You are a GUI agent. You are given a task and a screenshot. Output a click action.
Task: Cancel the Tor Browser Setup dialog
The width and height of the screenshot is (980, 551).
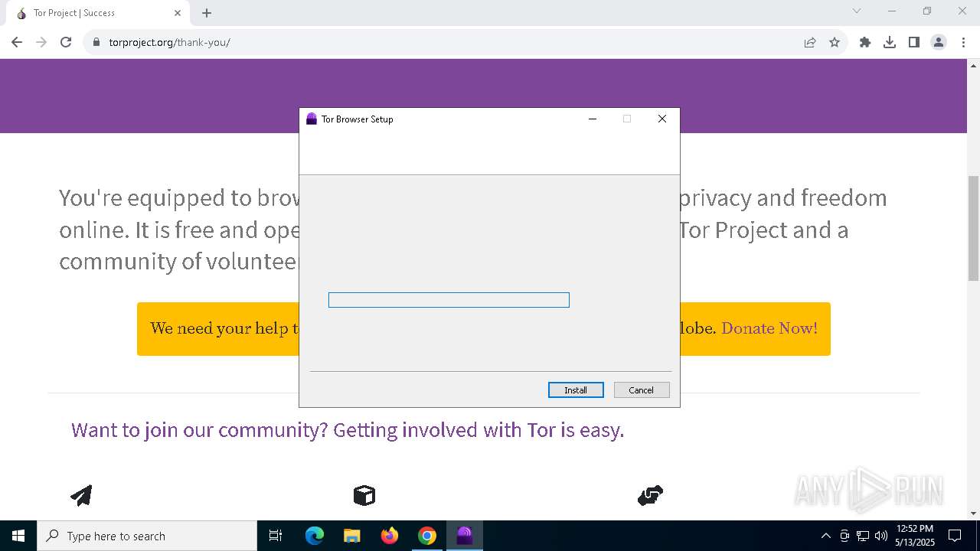[x=642, y=390]
